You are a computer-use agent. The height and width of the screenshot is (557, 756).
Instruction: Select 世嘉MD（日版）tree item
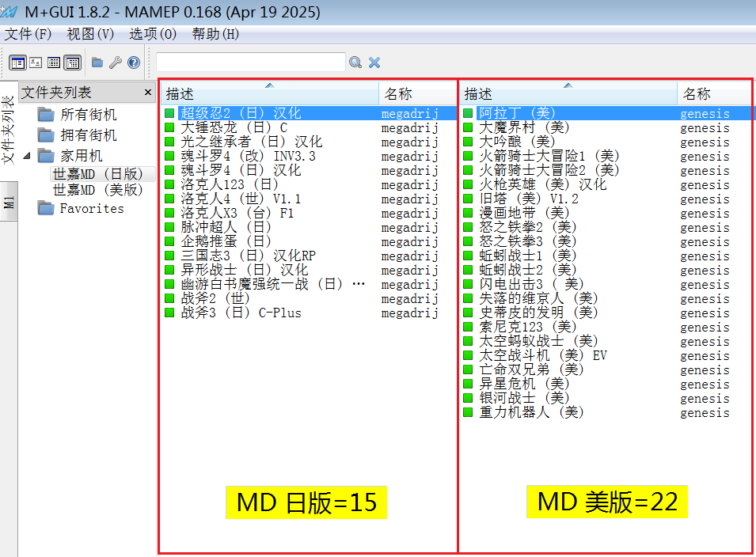click(98, 174)
